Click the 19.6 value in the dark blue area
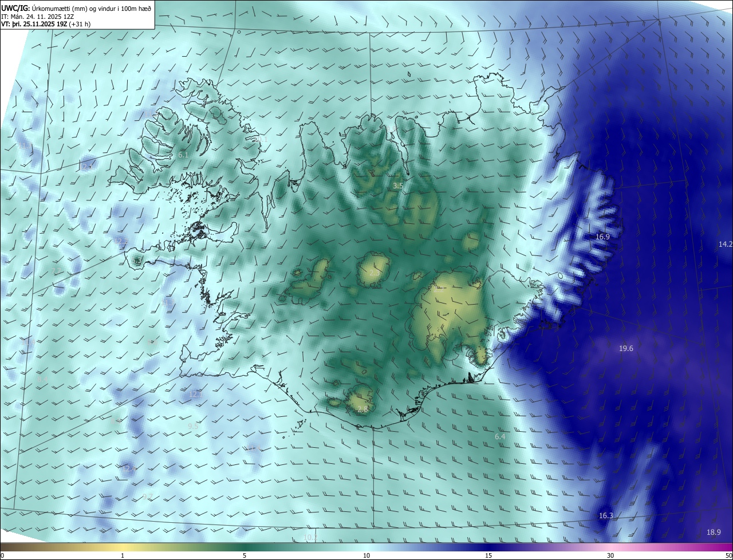733x560 pixels. 626,348
